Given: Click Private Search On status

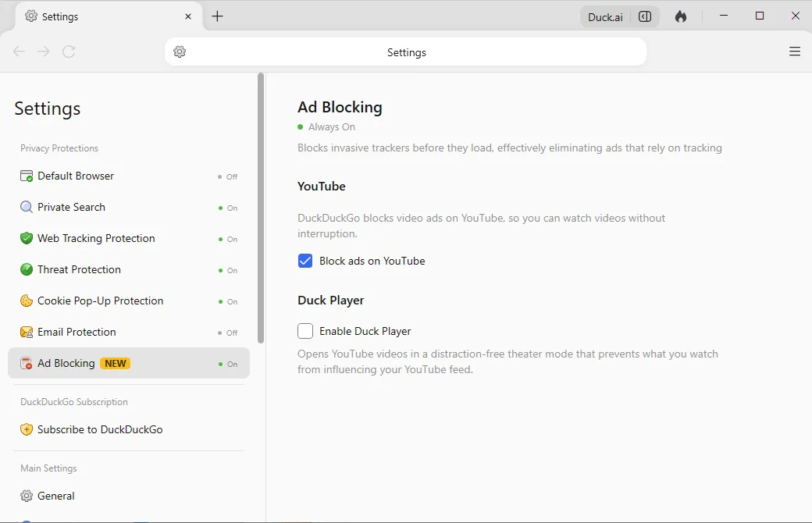Looking at the screenshot, I should point(228,208).
